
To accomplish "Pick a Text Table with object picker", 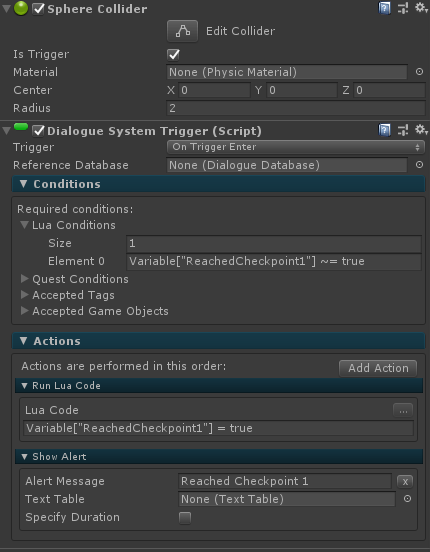I will tap(407, 499).
